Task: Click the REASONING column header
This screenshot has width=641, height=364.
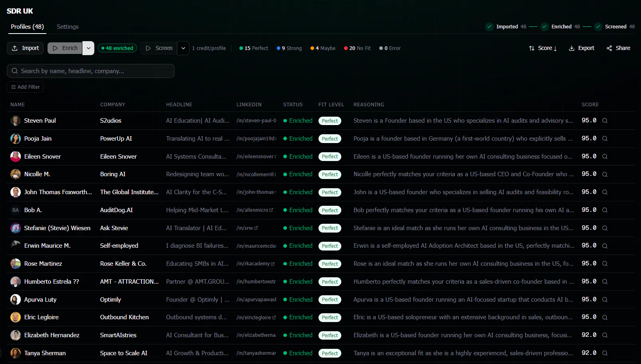Action: tap(369, 105)
